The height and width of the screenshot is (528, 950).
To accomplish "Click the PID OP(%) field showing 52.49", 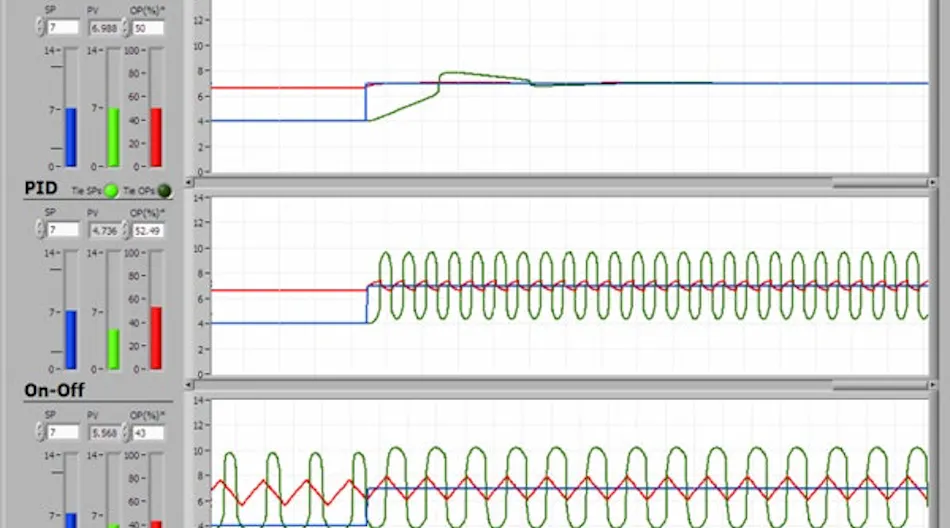I will coord(148,230).
